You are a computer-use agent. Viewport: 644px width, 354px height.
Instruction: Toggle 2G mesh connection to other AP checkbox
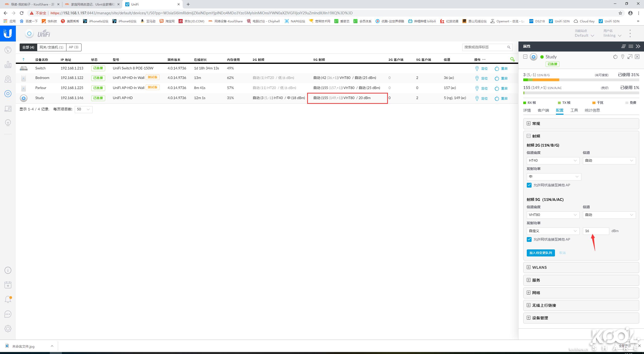pos(529,185)
